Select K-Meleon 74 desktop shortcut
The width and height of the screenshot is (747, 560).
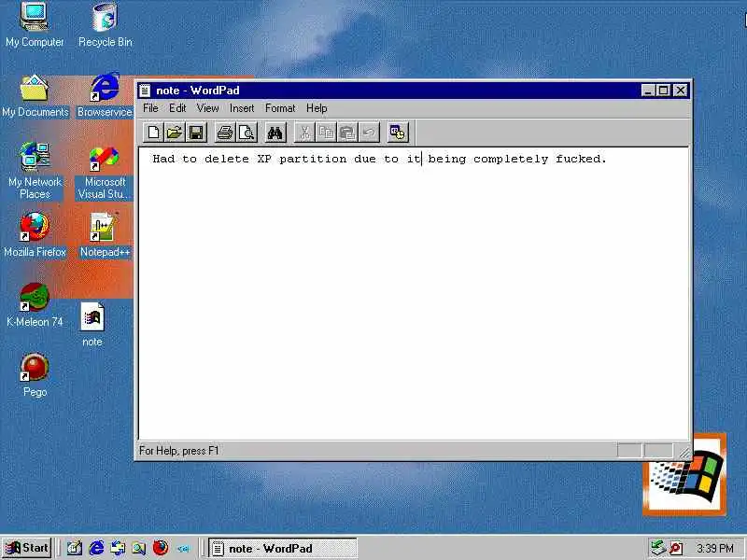coord(35,305)
